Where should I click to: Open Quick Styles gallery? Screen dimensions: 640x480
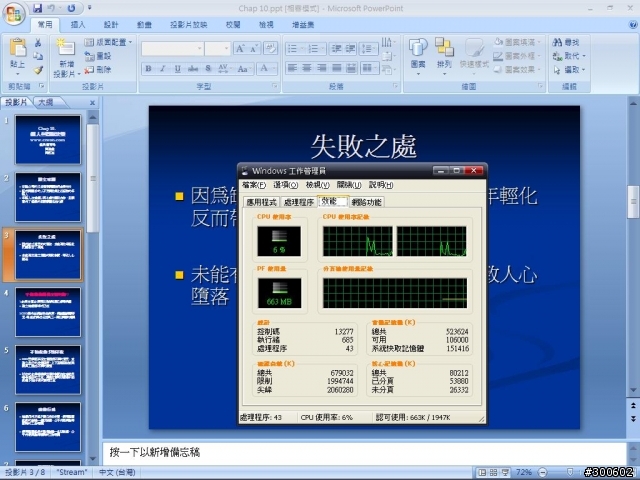pos(474,57)
